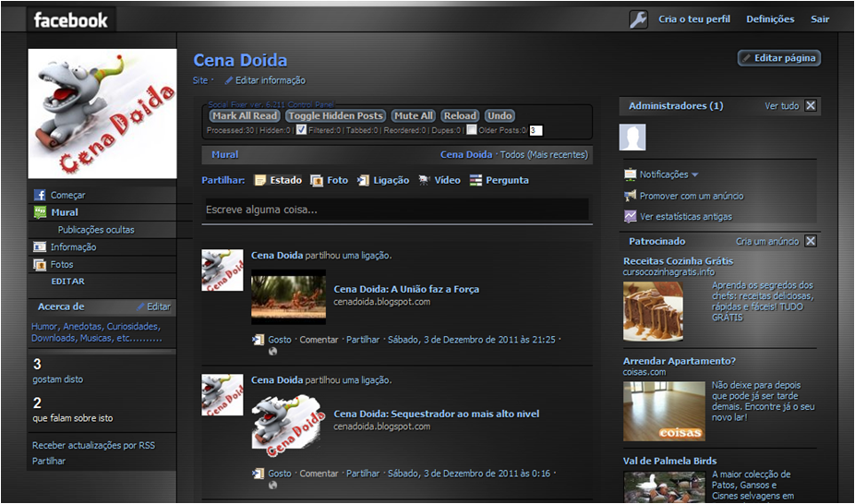
Task: Open Fotos in the sidebar
Action: tap(62, 264)
